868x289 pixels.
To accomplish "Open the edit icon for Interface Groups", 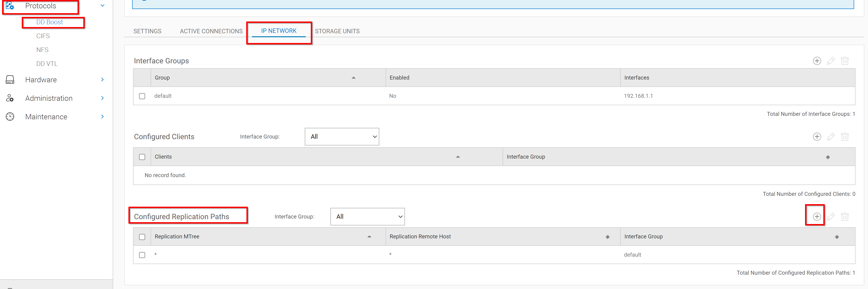I will pos(831,61).
